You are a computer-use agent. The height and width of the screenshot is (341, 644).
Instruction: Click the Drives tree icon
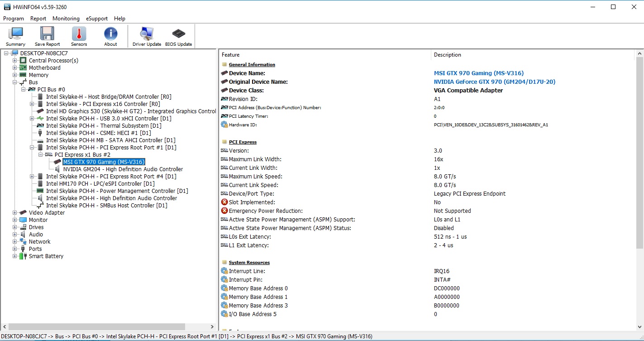(23, 227)
